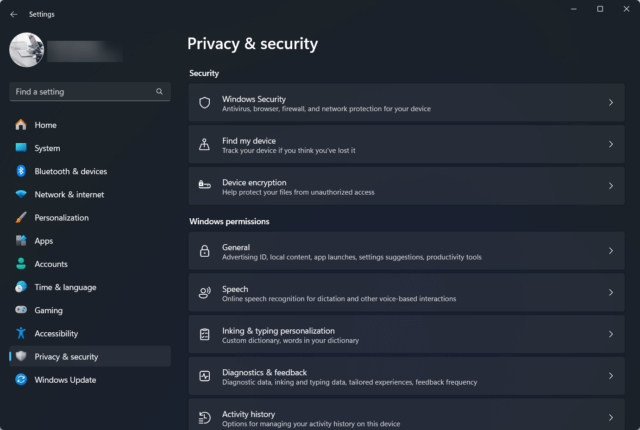Click the Find my device locator icon
640x430 pixels.
click(204, 144)
